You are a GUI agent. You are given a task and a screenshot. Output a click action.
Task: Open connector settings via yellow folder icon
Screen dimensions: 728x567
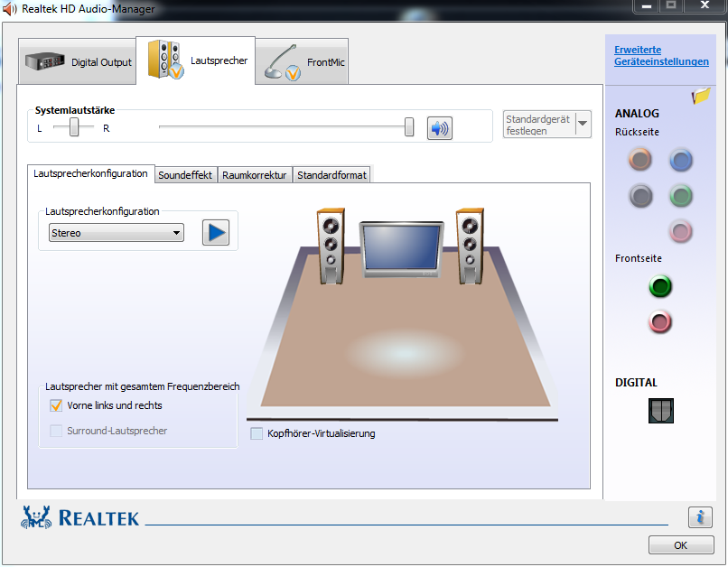tap(701, 96)
